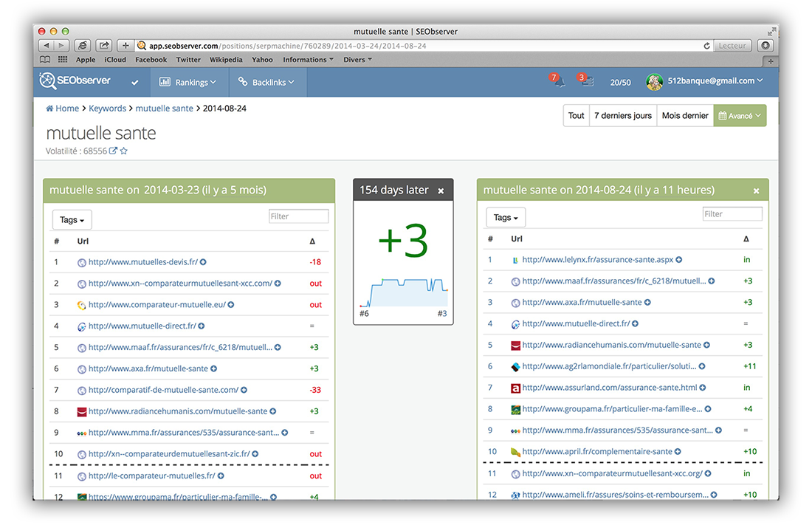Open the Avancé date dropdown
The image size is (812, 525).
[x=740, y=116]
